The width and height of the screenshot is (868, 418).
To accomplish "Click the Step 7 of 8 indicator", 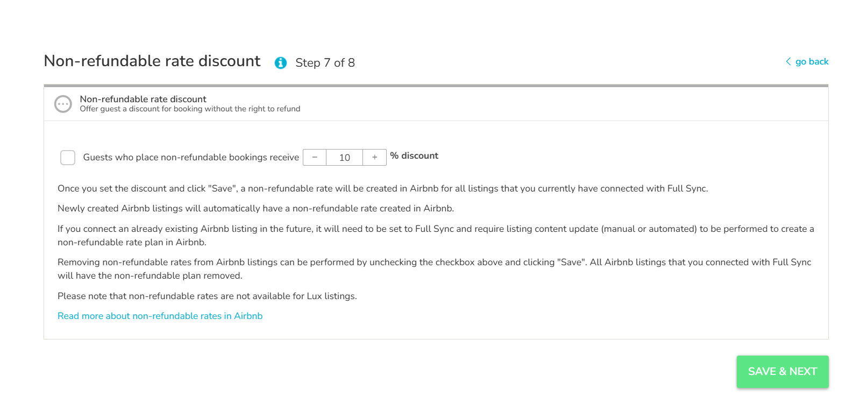I will (325, 63).
